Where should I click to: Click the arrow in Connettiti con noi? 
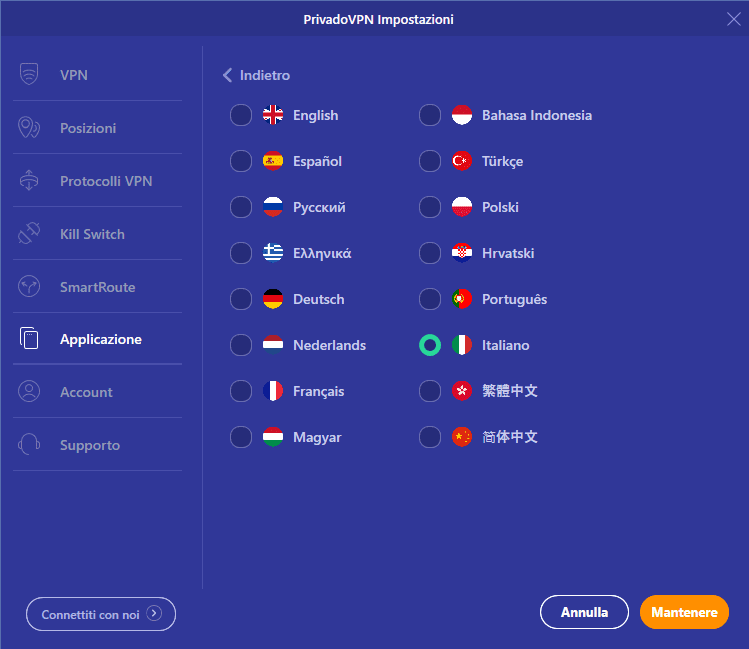tap(154, 613)
